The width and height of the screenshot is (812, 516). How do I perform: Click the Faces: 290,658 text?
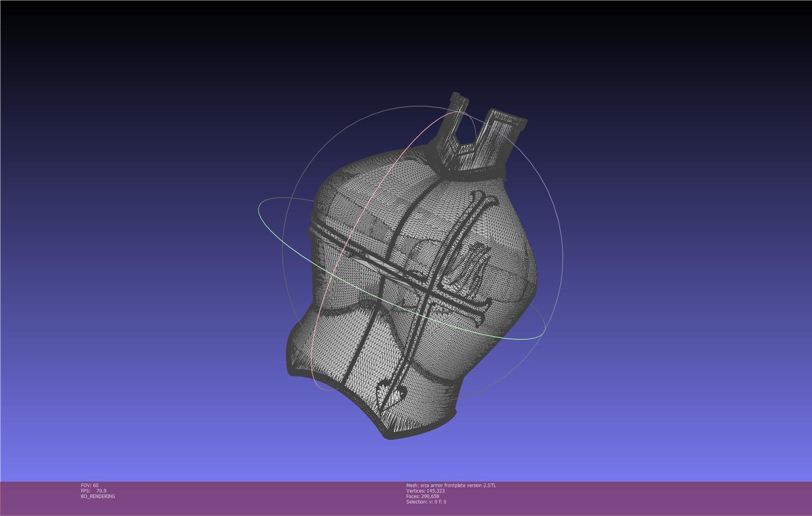pyautogui.click(x=422, y=496)
